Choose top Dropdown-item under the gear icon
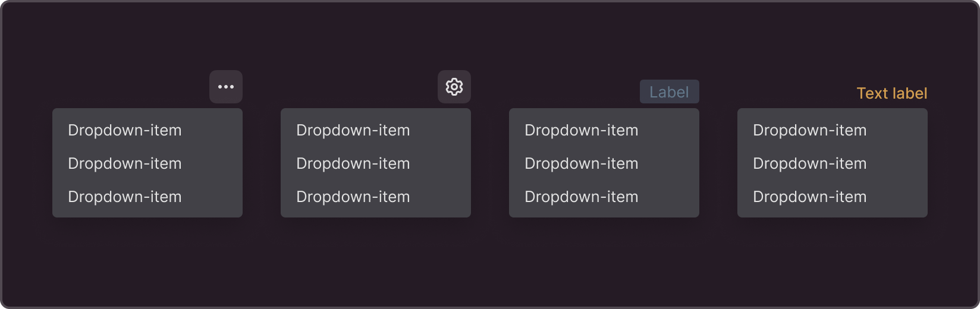Viewport: 980px width, 309px height. pyautogui.click(x=376, y=130)
